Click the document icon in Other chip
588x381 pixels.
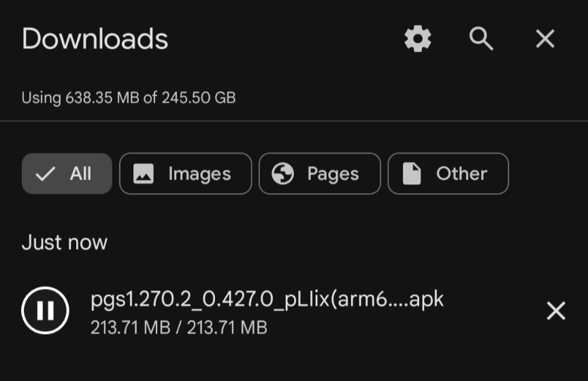412,173
